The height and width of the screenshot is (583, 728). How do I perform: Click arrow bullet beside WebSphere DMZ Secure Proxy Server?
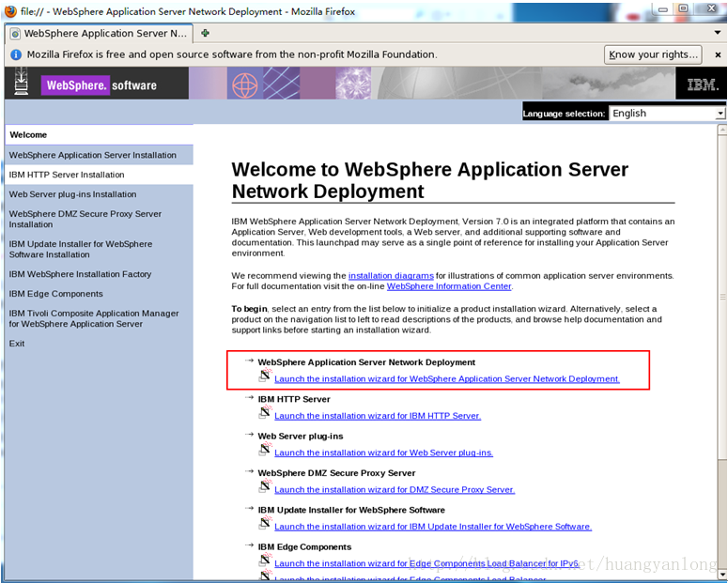coord(249,471)
